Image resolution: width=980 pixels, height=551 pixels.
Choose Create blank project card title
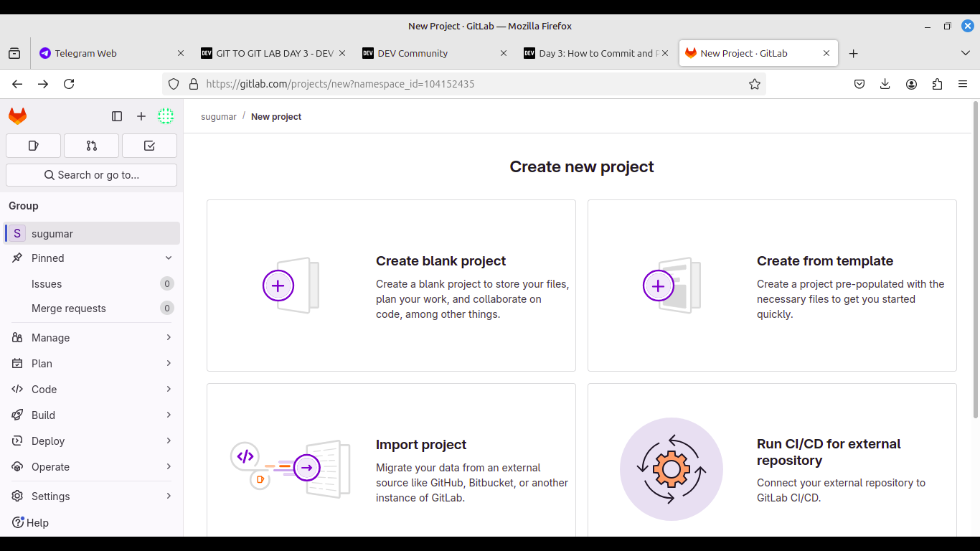click(x=440, y=261)
